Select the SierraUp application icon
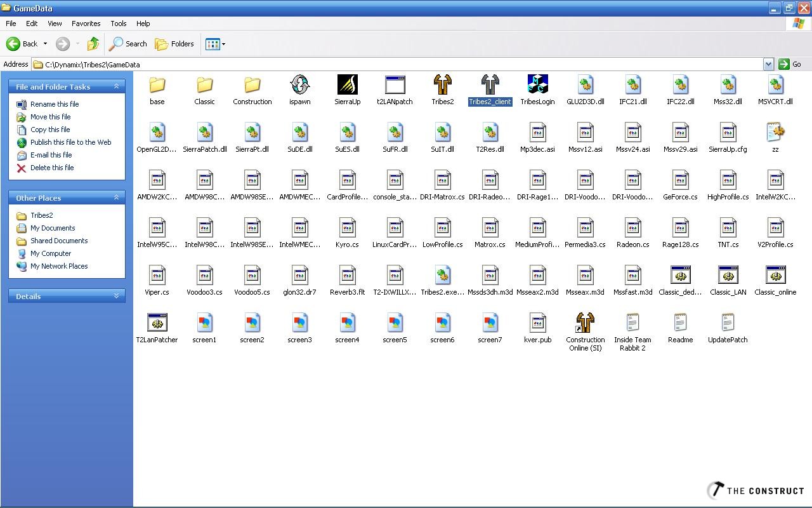812x508 pixels. 347,84
